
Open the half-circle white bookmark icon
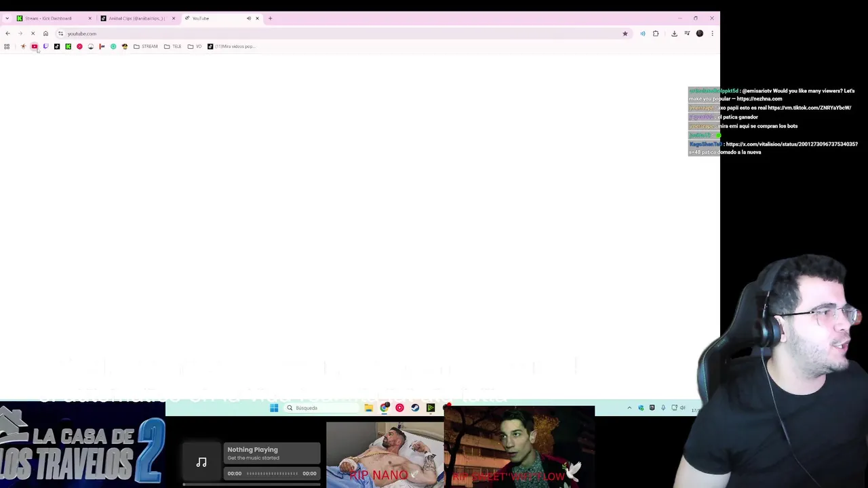point(91,46)
